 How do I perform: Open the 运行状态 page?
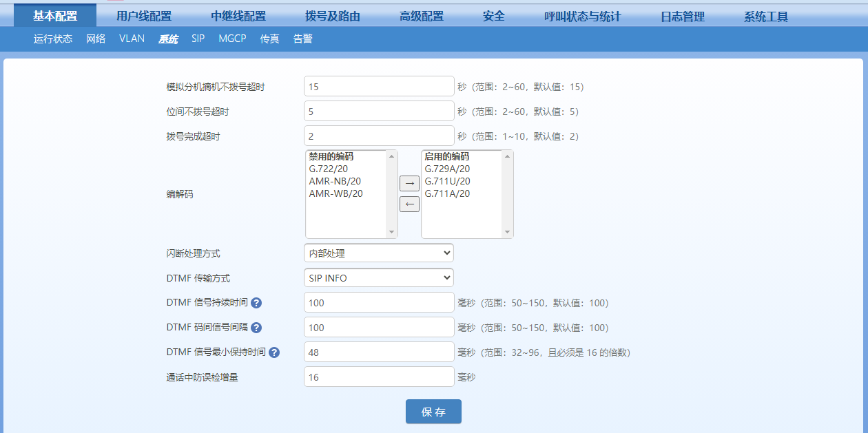pos(52,39)
